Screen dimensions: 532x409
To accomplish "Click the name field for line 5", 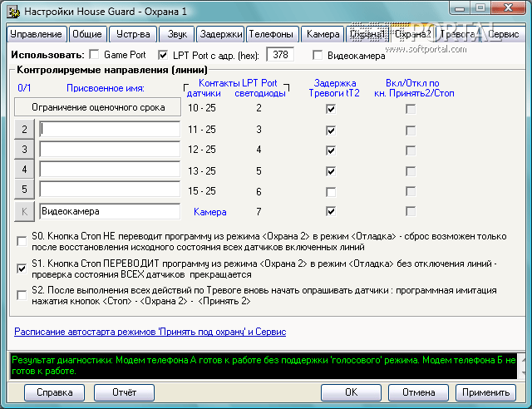I will [110, 189].
